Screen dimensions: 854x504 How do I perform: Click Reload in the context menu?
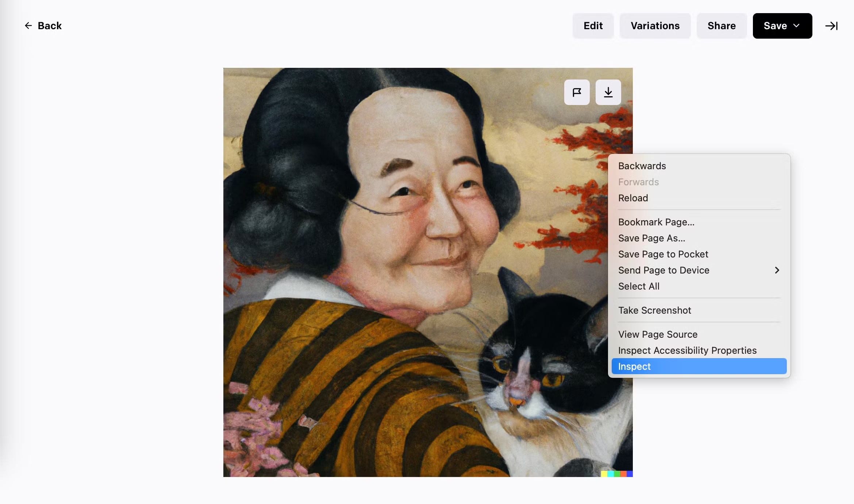(633, 198)
